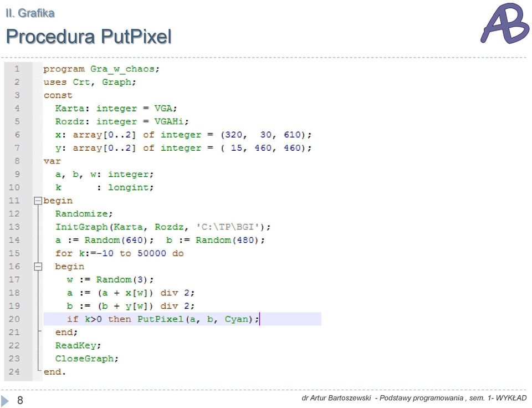This screenshot has width=532, height=408.
Task: Click the 'program Gra_w_chaos;' line
Action: coord(101,69)
